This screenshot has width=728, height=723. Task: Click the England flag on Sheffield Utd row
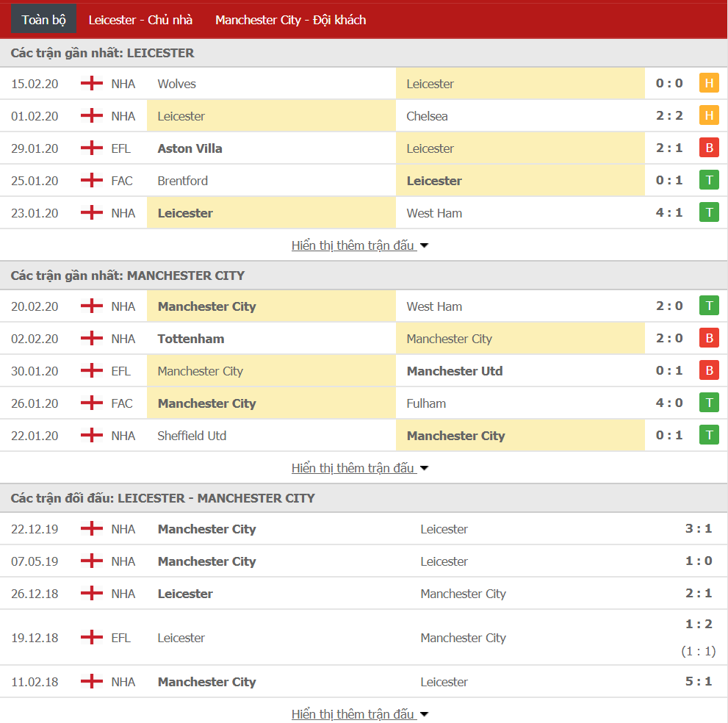92,435
